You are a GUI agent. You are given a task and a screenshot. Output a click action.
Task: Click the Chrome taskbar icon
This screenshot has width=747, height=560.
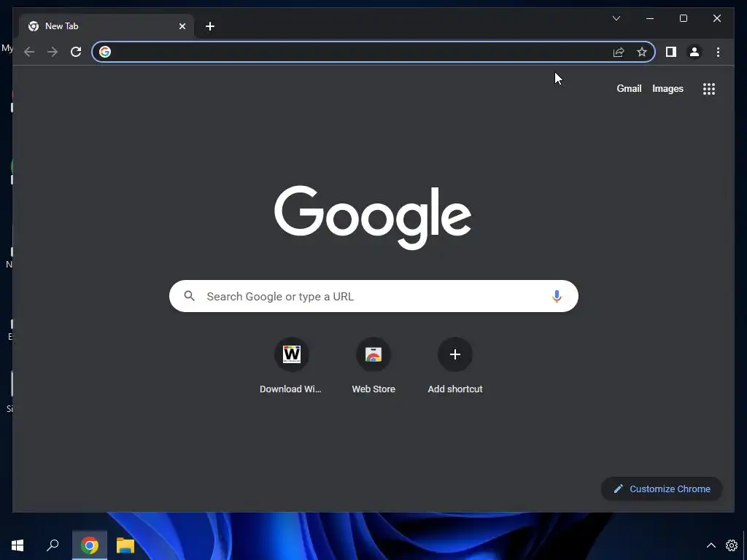tap(90, 545)
